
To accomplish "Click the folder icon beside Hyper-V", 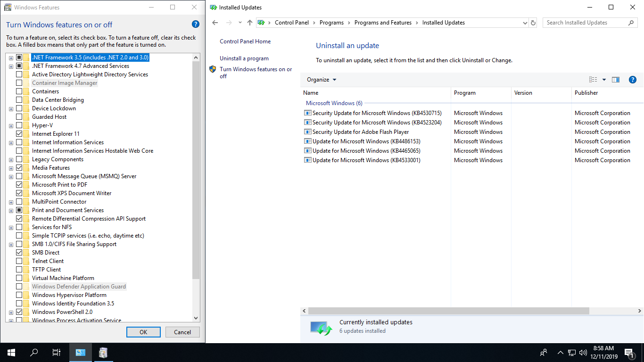I will click(26, 125).
